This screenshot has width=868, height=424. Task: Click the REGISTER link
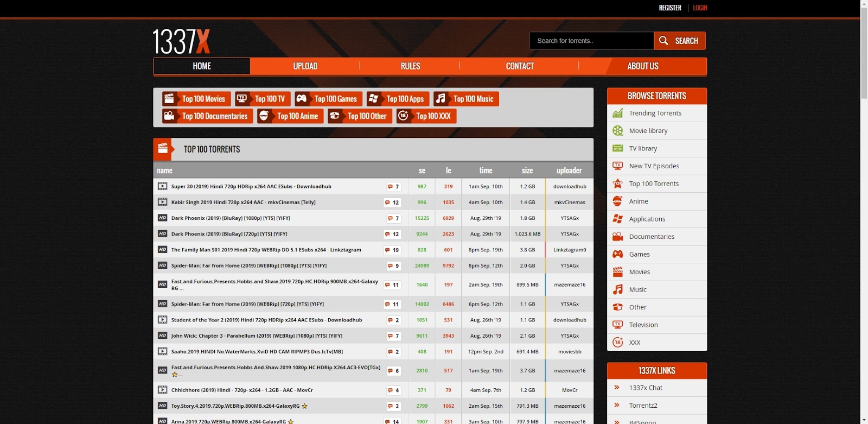click(x=670, y=8)
